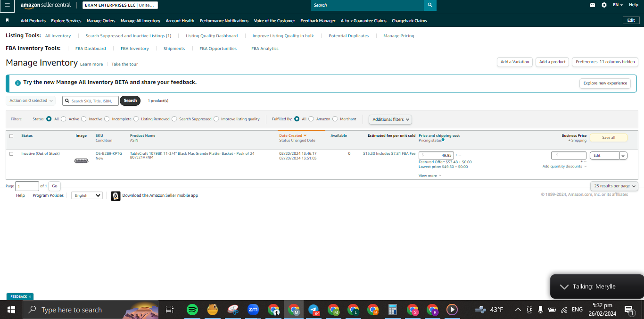Viewport: 644px width, 319px height.
Task: Open the 43°F weather widget
Action: (489, 310)
